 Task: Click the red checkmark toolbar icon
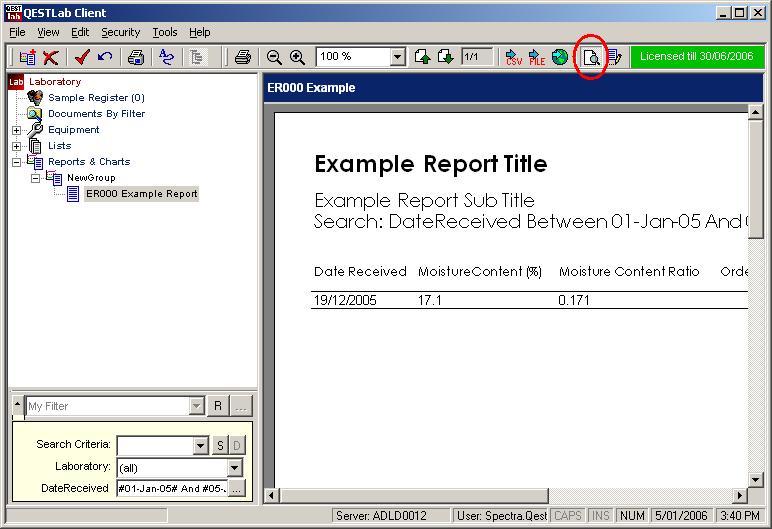pos(83,57)
